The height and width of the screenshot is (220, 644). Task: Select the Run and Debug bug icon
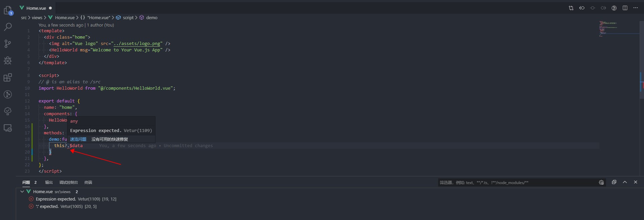8,60
